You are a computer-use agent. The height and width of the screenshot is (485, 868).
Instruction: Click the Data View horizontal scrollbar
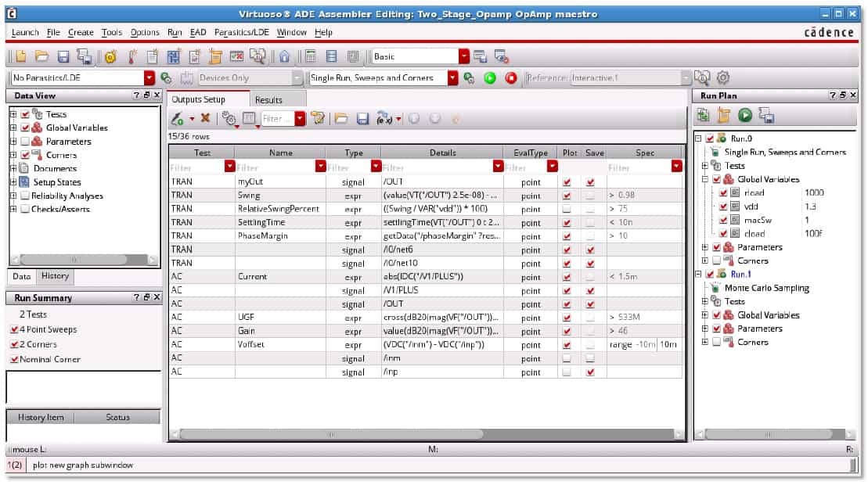coord(74,260)
